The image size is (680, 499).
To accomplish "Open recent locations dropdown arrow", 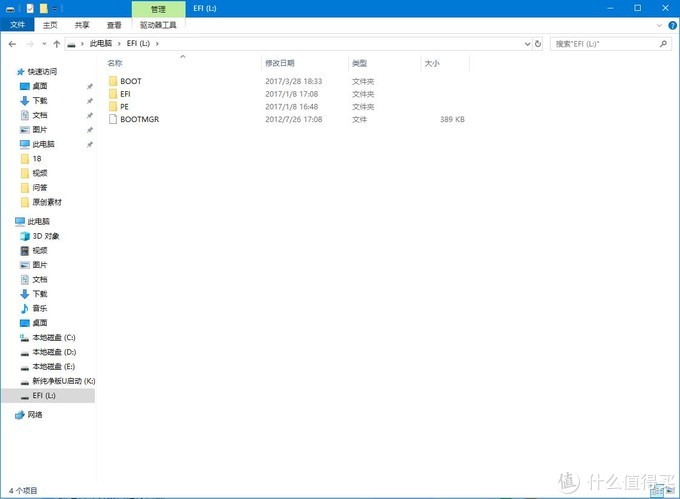I will pos(44,44).
